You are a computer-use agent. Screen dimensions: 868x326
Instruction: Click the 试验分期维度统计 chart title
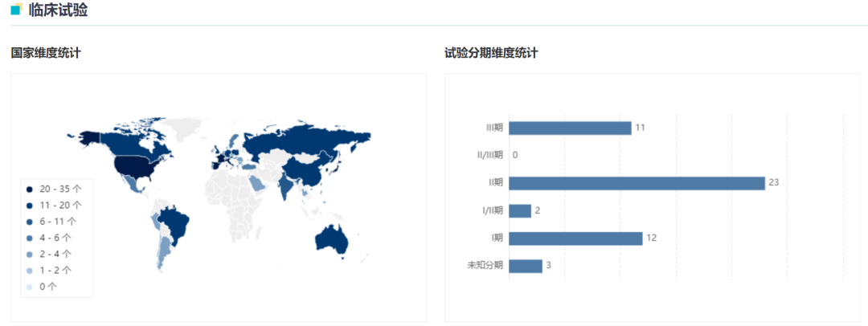point(491,53)
